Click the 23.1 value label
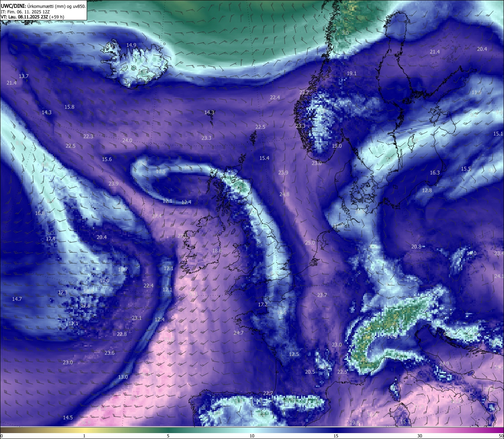The width and height of the screenshot is (504, 439). (x=137, y=318)
